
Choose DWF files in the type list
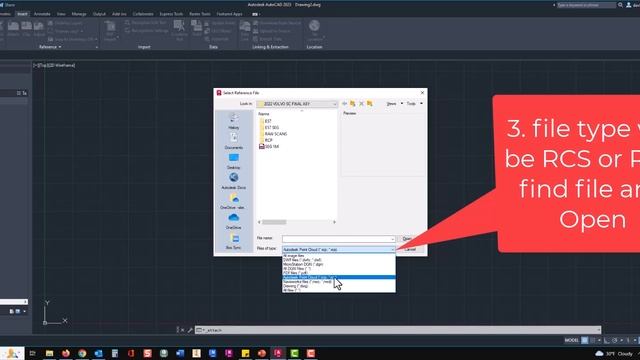coord(339,260)
